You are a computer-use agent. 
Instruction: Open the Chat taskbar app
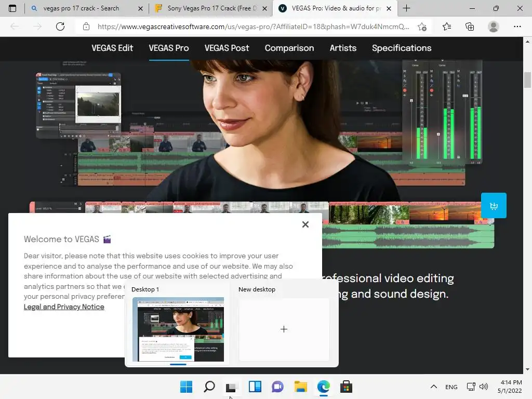tap(277, 387)
